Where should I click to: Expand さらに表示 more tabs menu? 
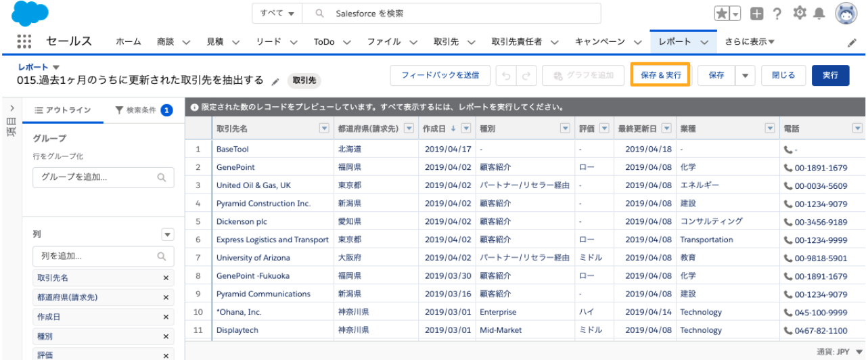click(x=750, y=42)
